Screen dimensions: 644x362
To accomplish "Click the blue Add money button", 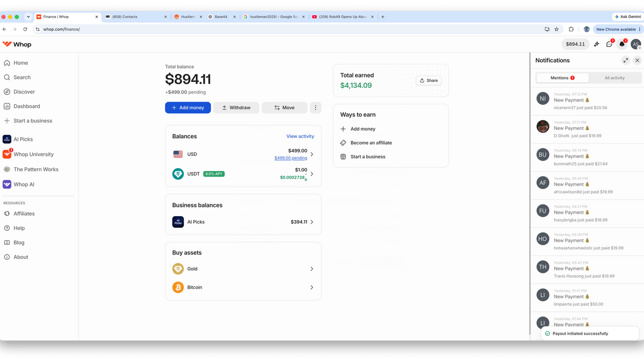I will pyautogui.click(x=188, y=108).
